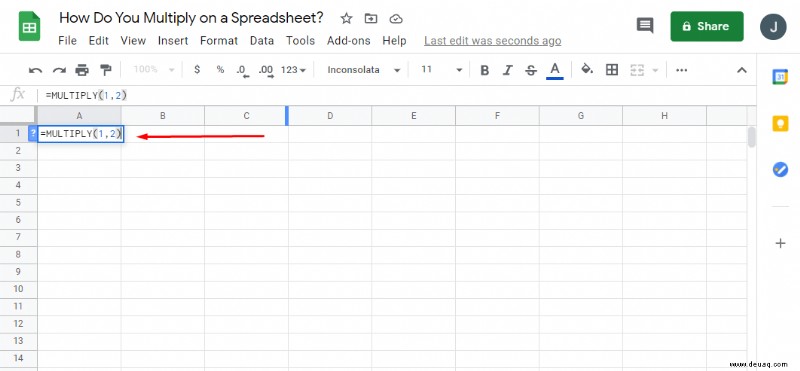Open the Borders tool
This screenshot has height=371, width=800.
click(x=612, y=69)
